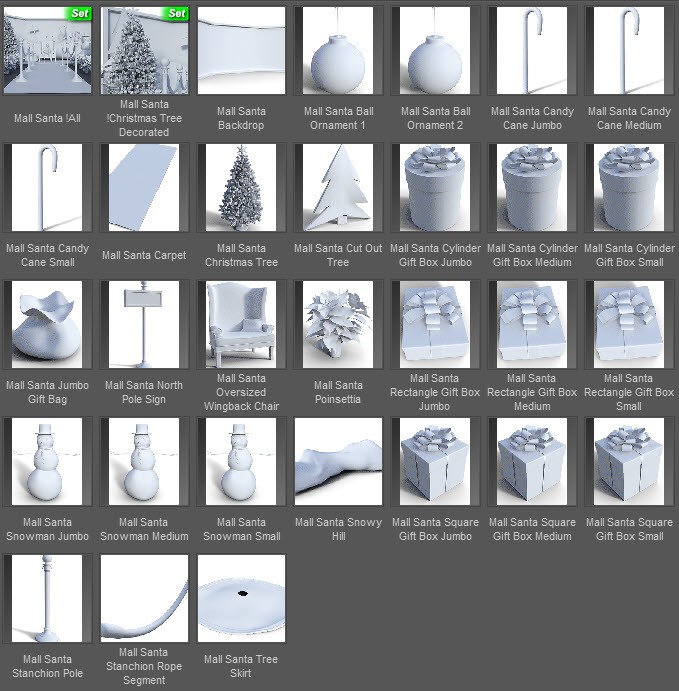Click the 'Mall Santa Stanchion Pole' caption
The image size is (679, 691).
pyautogui.click(x=47, y=666)
